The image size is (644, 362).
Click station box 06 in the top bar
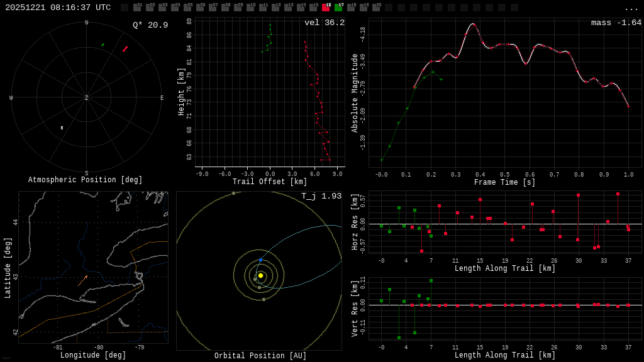click(x=200, y=8)
